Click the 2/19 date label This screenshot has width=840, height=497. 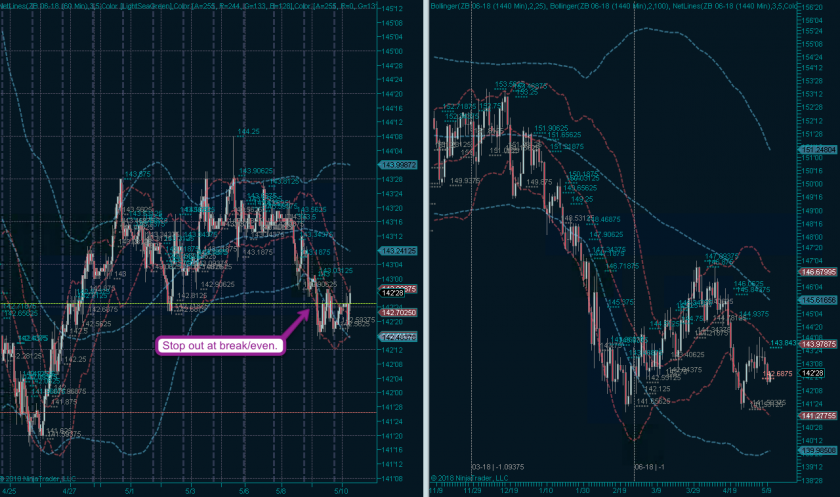tap(619, 490)
